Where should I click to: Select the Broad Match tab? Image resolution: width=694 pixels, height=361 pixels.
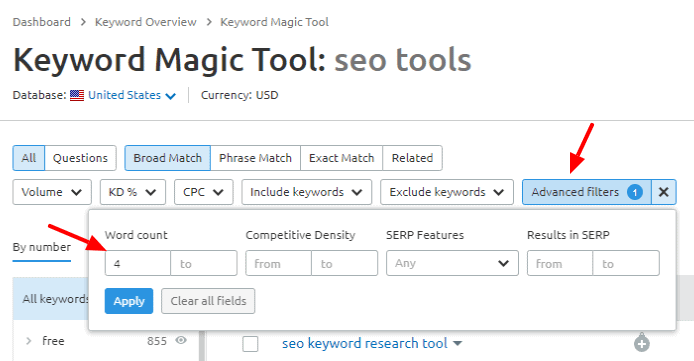[167, 158]
